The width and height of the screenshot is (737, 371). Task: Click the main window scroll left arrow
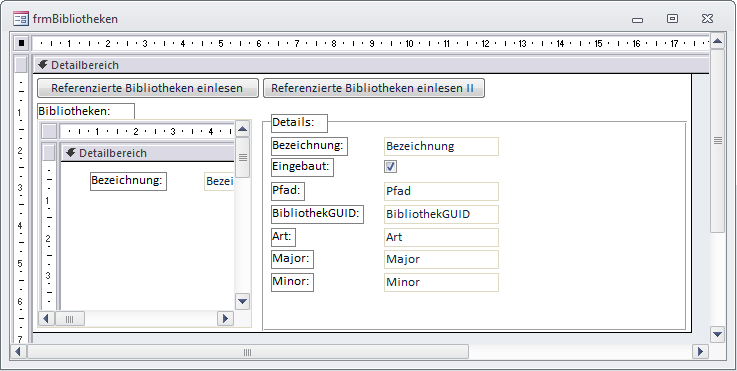[x=18, y=351]
